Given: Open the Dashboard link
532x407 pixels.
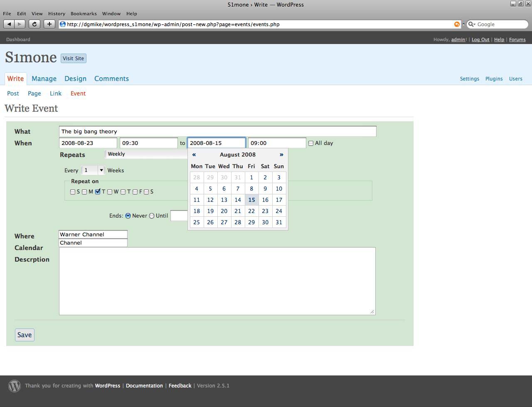Looking at the screenshot, I should [x=18, y=39].
